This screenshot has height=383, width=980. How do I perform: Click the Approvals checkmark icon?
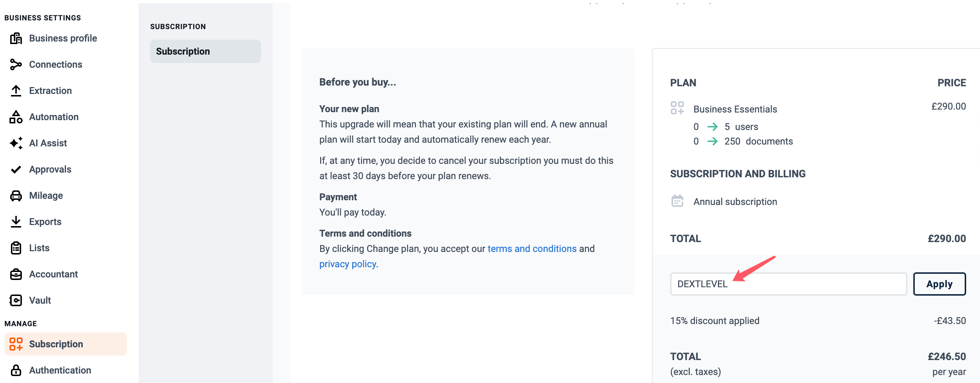[x=16, y=169]
